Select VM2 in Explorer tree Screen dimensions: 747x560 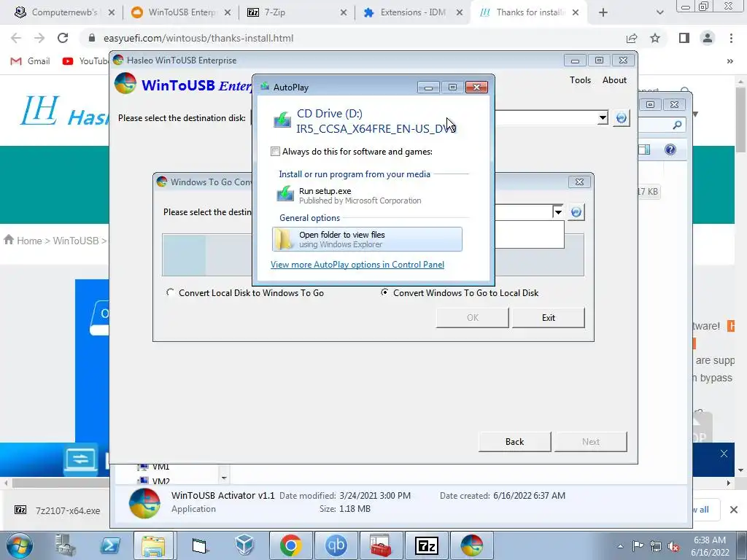coord(160,481)
